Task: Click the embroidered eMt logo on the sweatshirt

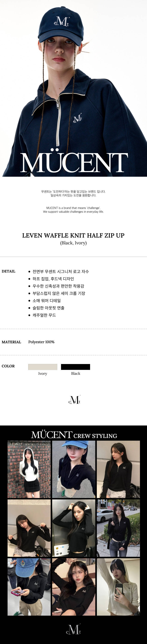Action: [77, 118]
